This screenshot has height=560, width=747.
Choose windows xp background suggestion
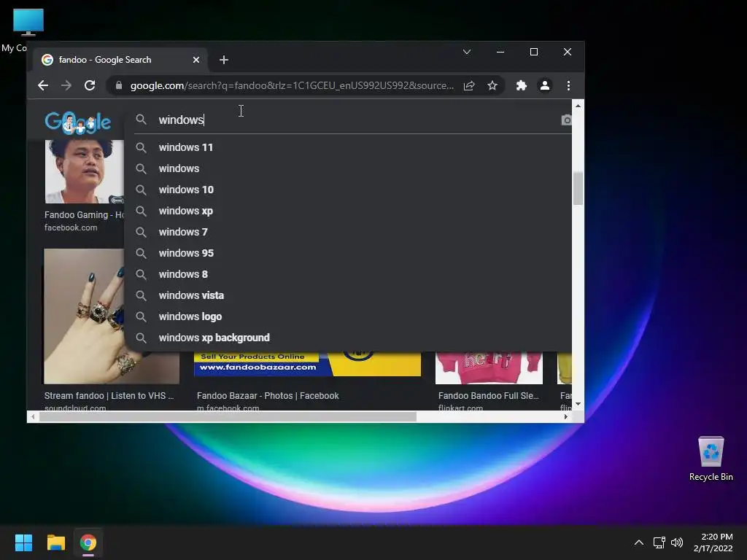tap(349, 338)
